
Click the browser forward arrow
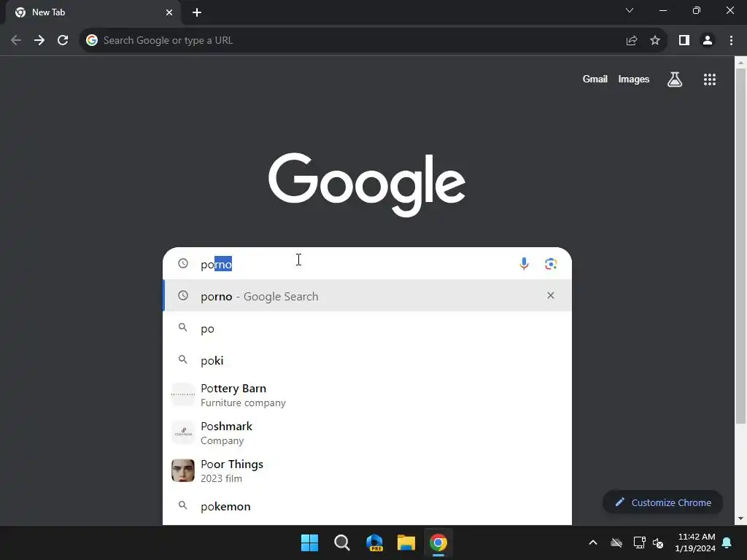click(x=39, y=41)
